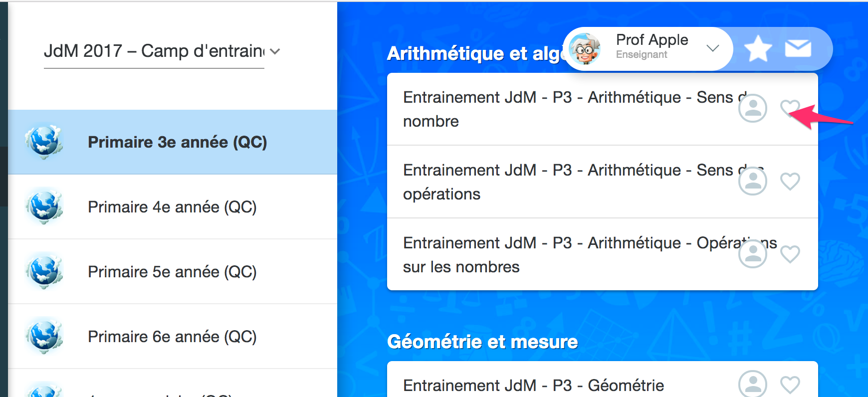The height and width of the screenshot is (397, 868).
Task: Click Prof Apple avatar picture
Action: [x=585, y=49]
